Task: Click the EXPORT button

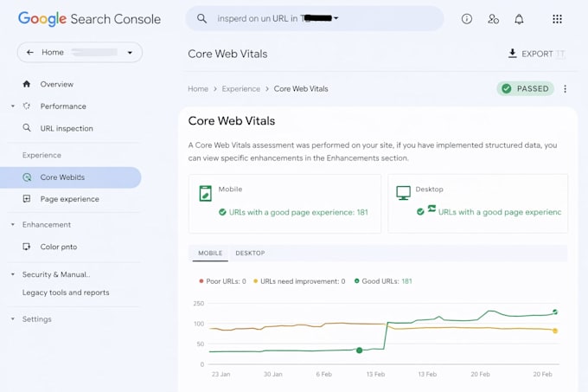Action: 536,54
